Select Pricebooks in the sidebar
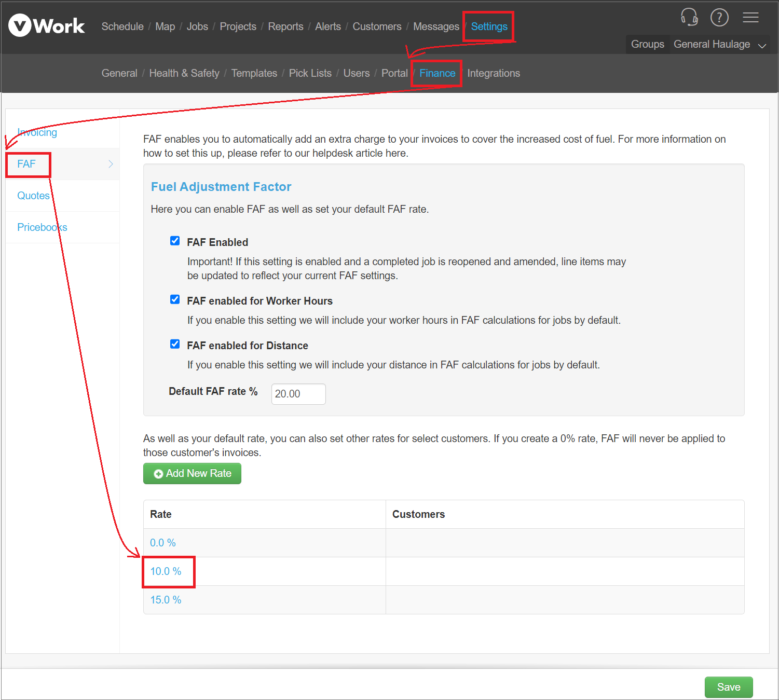 tap(42, 227)
